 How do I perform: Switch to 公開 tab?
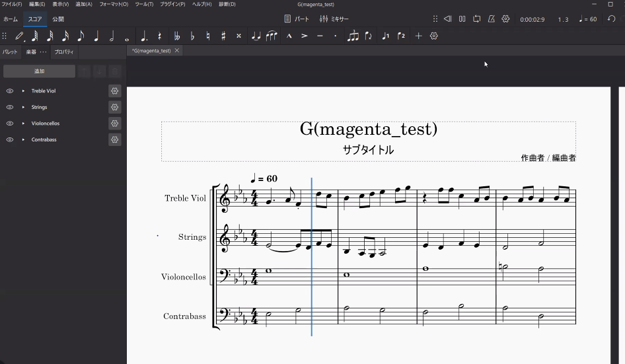pyautogui.click(x=57, y=19)
